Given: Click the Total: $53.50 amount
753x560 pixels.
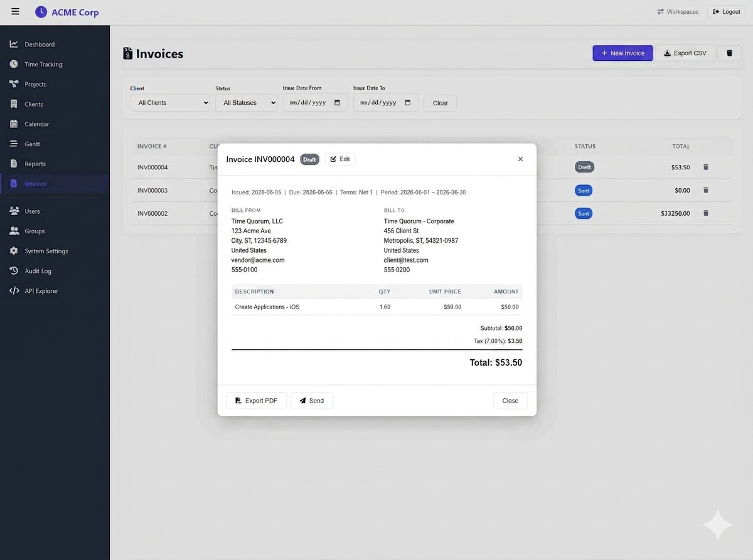Looking at the screenshot, I should (496, 362).
